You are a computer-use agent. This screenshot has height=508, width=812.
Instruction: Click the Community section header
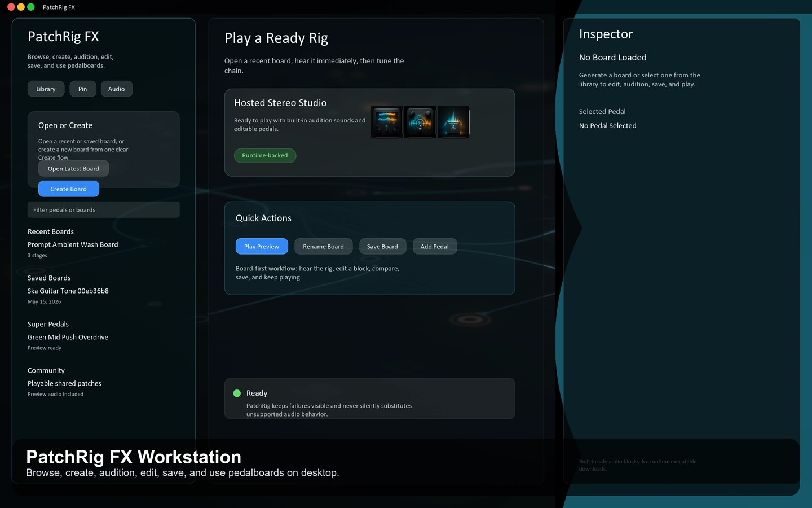click(x=46, y=371)
